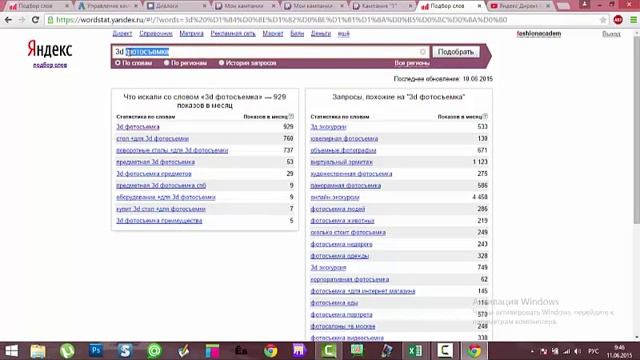Open the green @ Mail.ru Agent icon

tap(154, 351)
